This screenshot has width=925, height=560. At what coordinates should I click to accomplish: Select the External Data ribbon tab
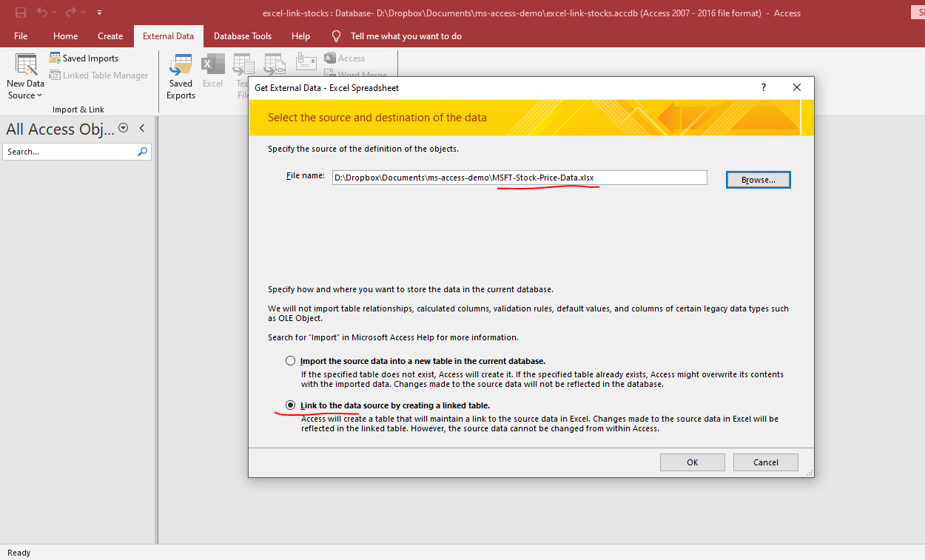[x=169, y=36]
